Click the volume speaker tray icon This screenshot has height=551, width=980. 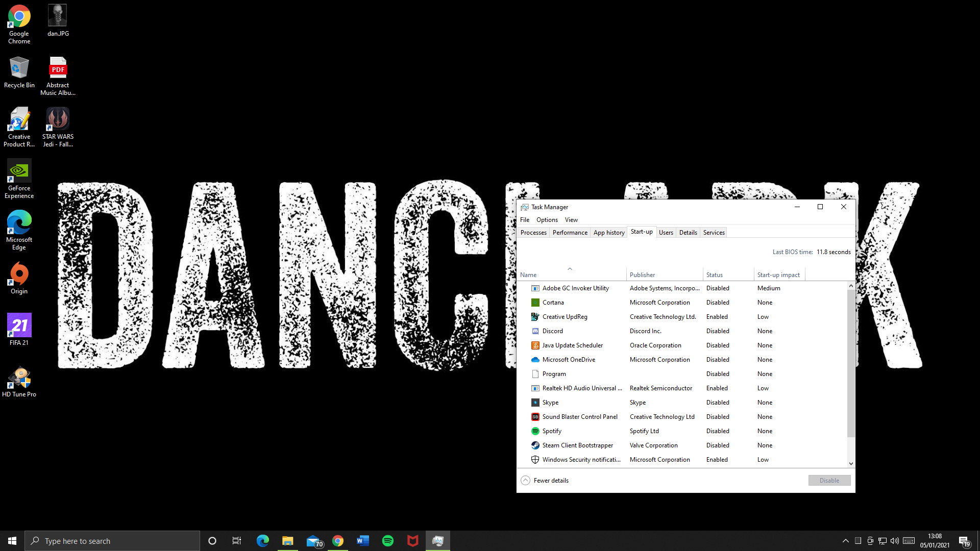(x=895, y=541)
